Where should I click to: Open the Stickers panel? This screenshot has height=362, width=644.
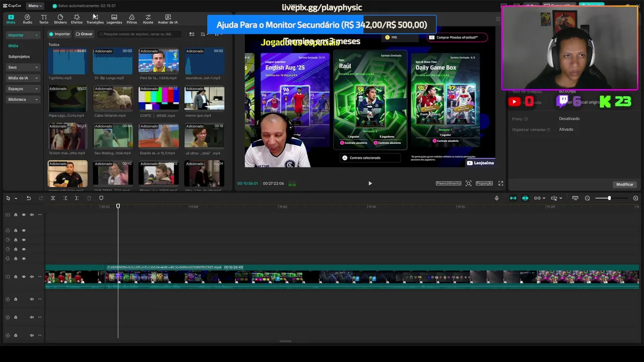pos(60,19)
